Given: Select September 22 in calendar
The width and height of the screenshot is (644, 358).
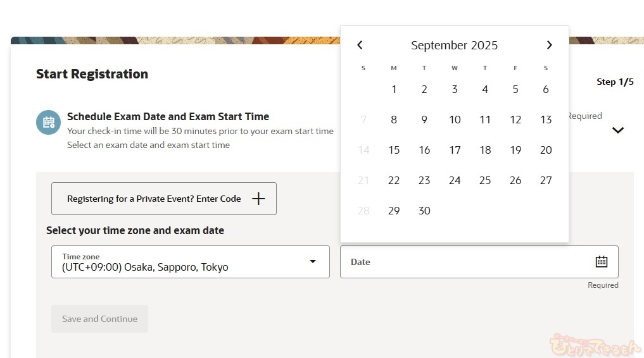Looking at the screenshot, I should 394,180.
